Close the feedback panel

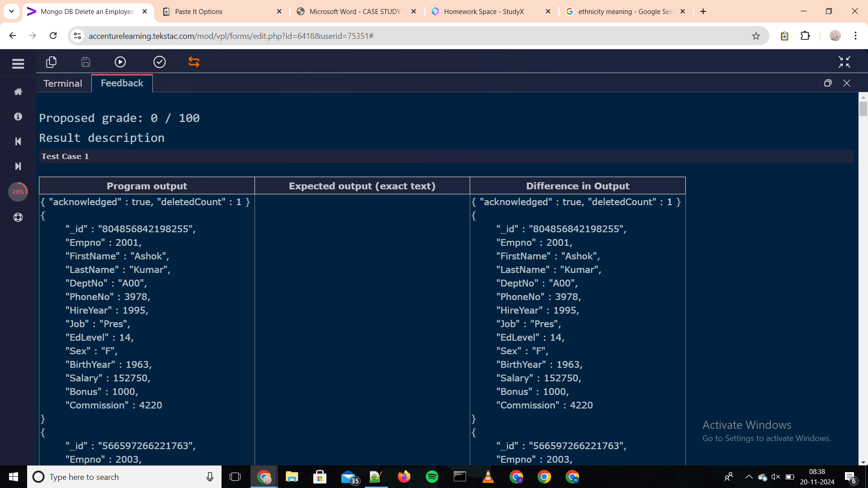[847, 83]
